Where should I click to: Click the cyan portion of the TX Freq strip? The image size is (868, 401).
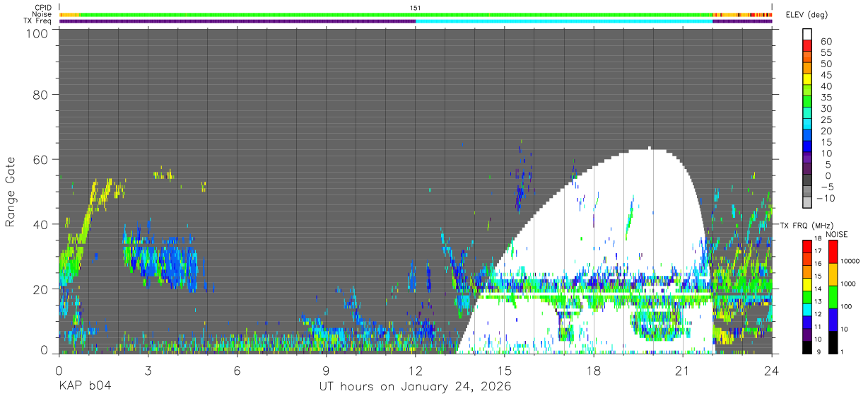pos(564,21)
